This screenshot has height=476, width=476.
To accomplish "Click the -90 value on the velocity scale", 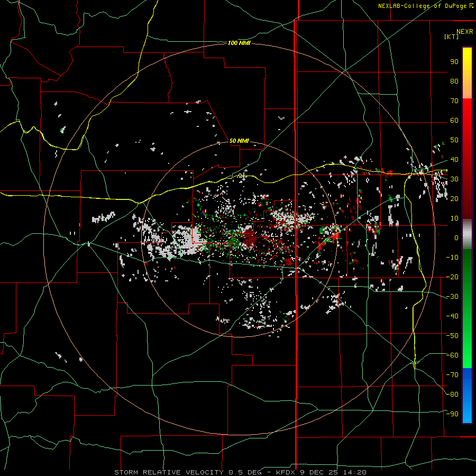I will point(452,414).
